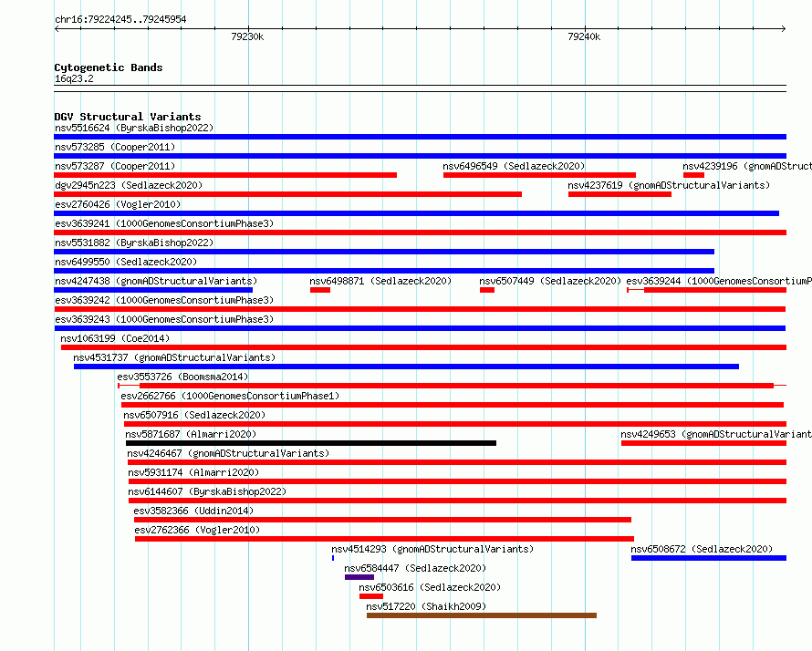The height and width of the screenshot is (651, 812).
Task: Open esv3639242 (1000GenomesConsortiumPhase3) label
Action: [x=164, y=300]
